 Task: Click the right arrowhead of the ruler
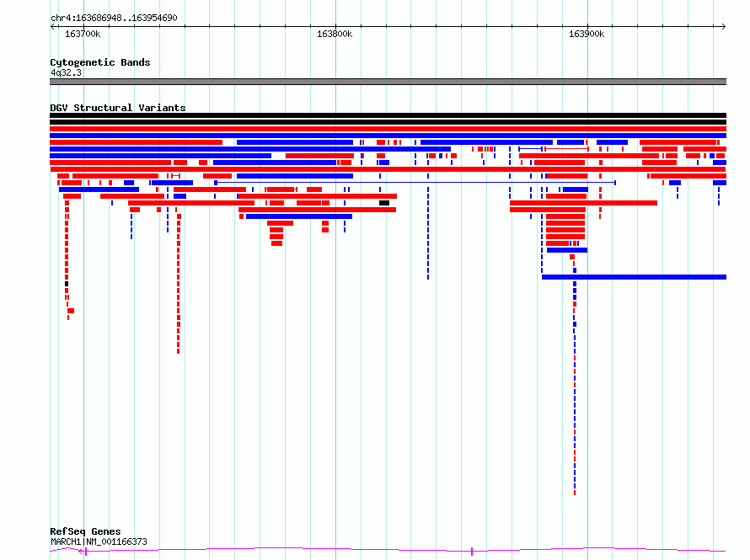[724, 27]
